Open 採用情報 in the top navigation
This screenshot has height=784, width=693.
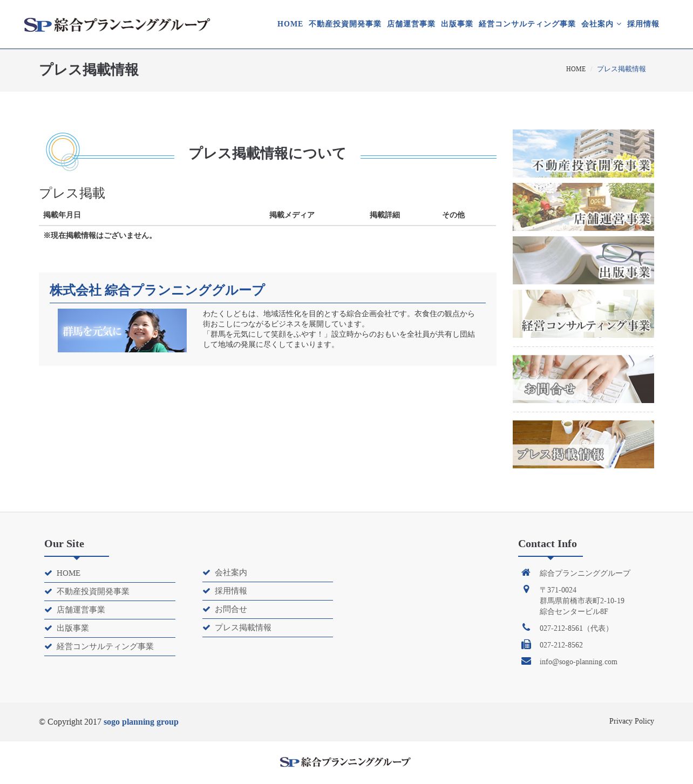[x=643, y=24]
